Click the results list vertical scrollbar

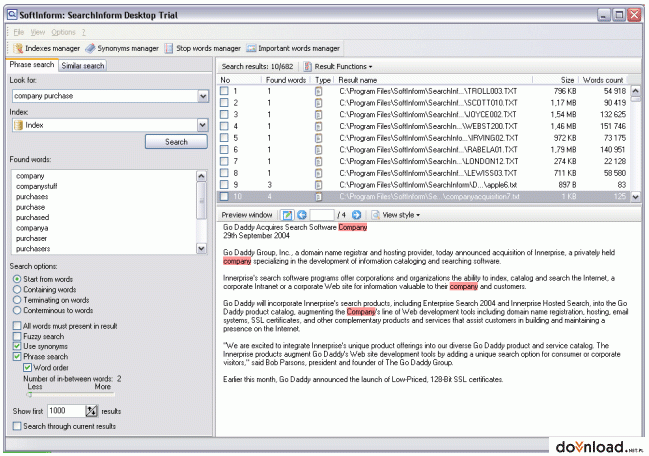(635, 144)
